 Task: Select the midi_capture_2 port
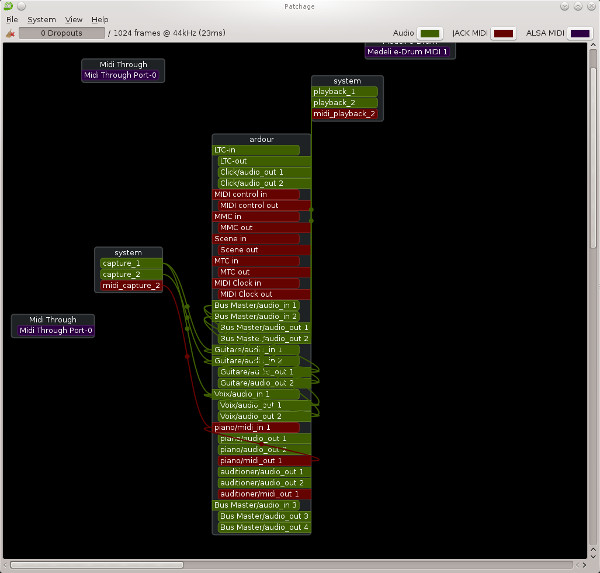coord(130,286)
